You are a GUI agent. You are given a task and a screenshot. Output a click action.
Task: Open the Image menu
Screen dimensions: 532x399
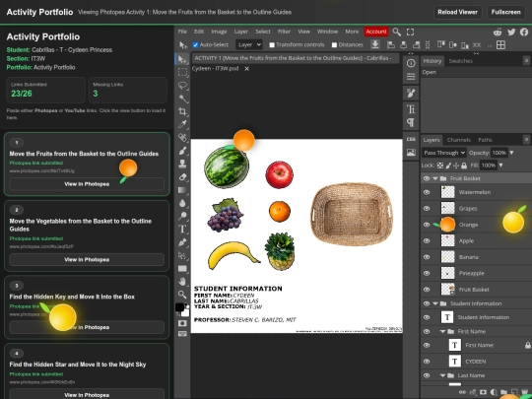219,32
